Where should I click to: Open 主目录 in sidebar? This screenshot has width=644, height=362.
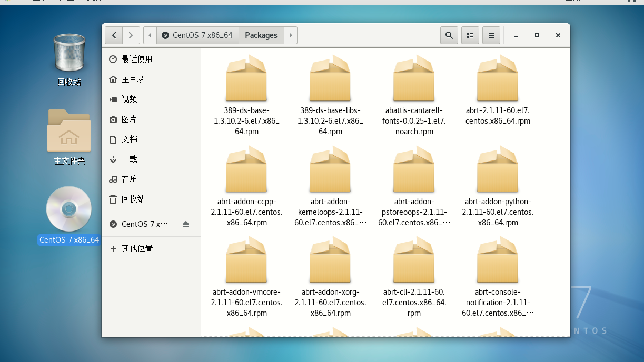151,79
